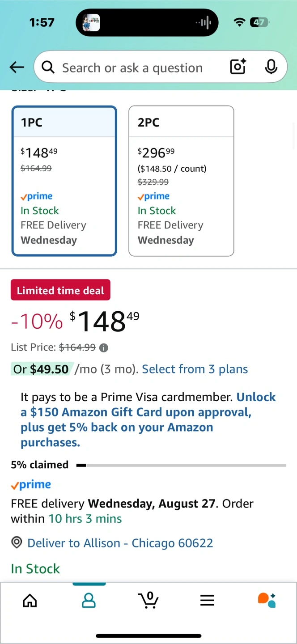The height and width of the screenshot is (644, 297).
Task: Tap the microphone voice search icon
Action: [x=271, y=67]
